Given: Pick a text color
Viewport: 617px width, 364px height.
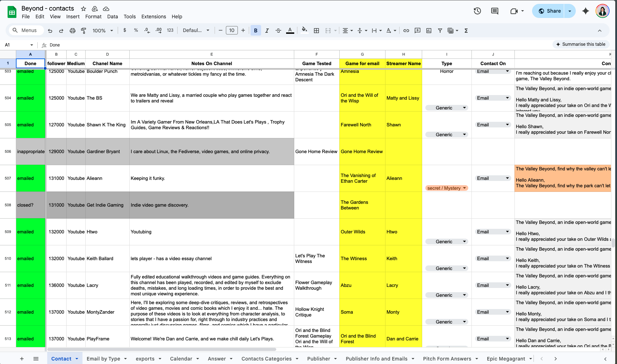Looking at the screenshot, I should [x=290, y=31].
